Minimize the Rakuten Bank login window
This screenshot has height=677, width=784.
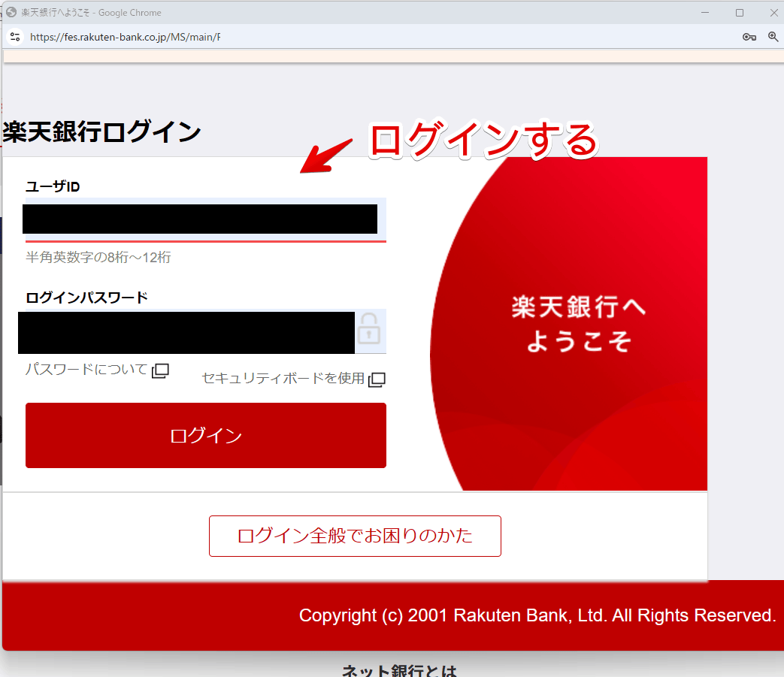pos(705,13)
